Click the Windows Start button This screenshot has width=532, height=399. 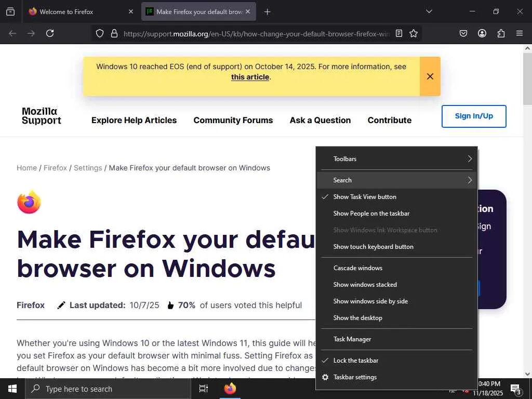[x=12, y=389]
